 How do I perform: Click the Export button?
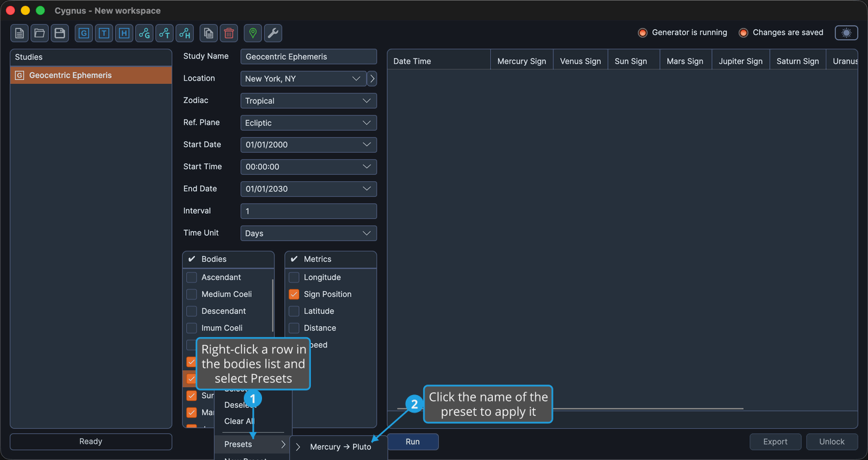(776, 442)
